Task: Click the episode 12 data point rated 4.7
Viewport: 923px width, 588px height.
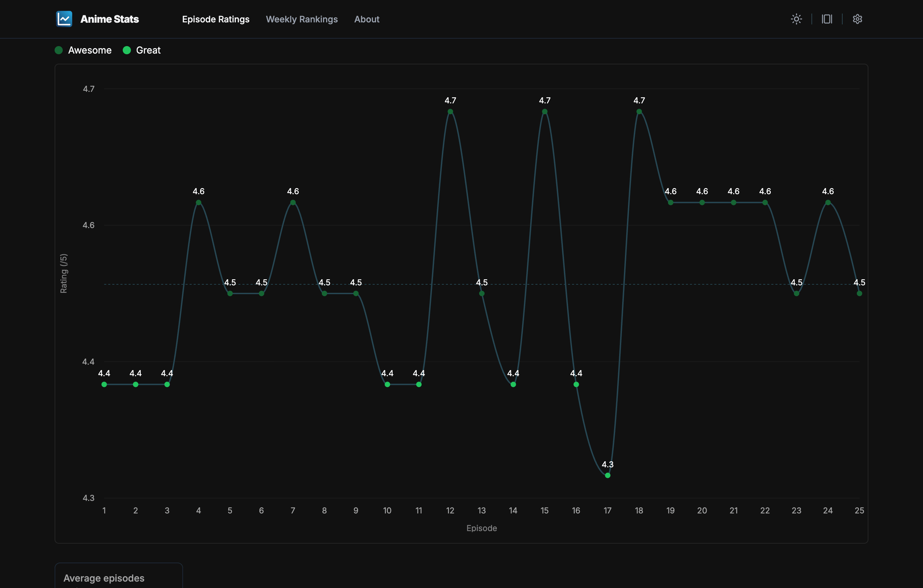Action: (450, 112)
